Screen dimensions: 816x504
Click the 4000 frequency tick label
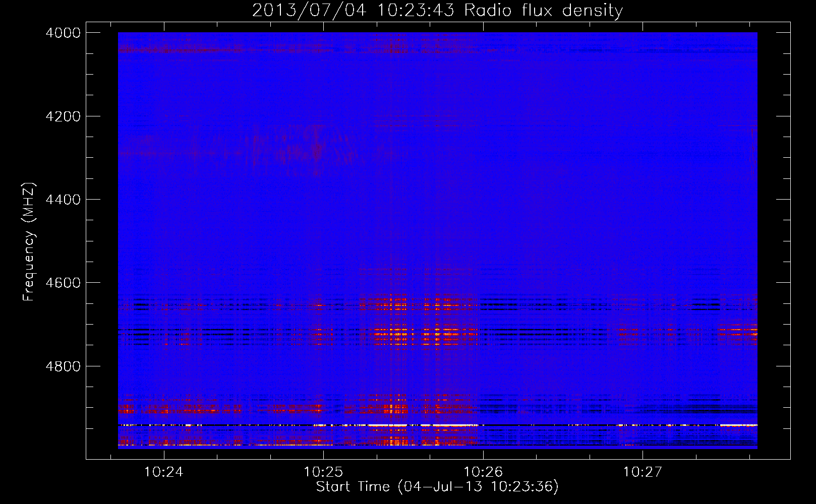pos(63,33)
